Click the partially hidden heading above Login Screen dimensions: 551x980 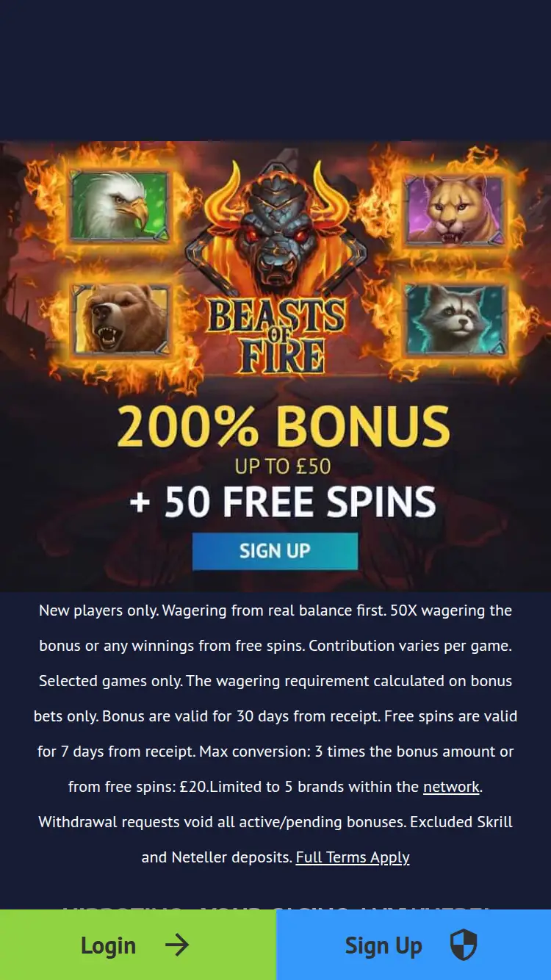pyautogui.click(x=275, y=908)
